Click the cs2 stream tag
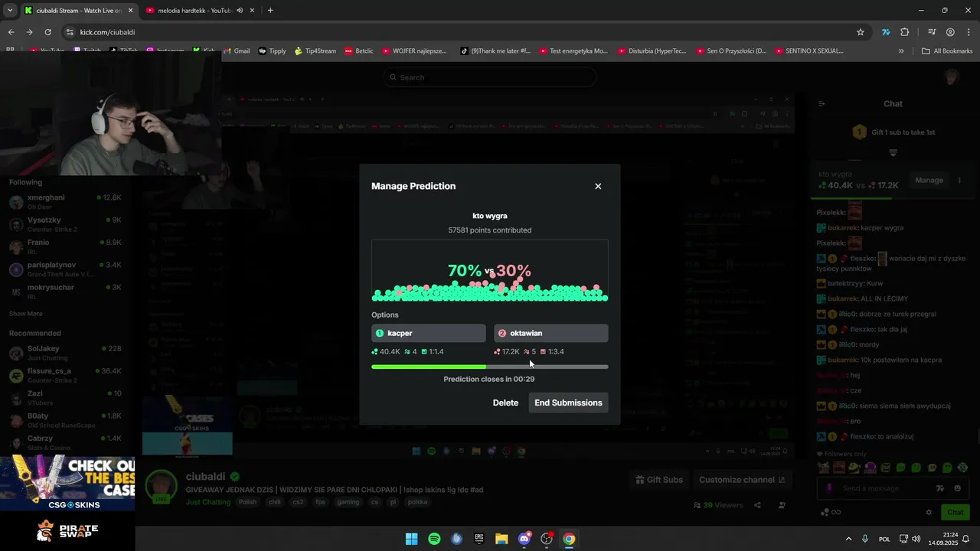 (x=298, y=502)
